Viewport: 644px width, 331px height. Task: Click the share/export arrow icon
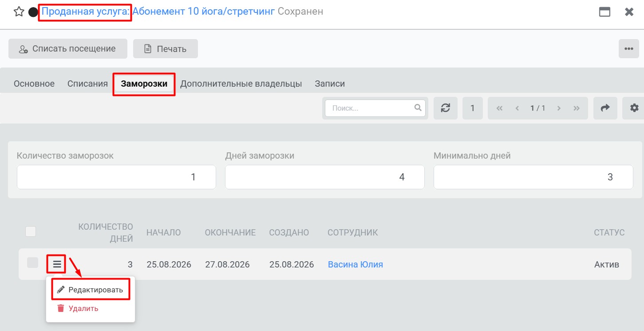605,108
